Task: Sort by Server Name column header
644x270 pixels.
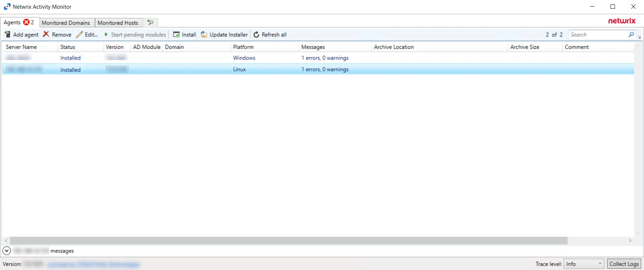Action: 30,47
